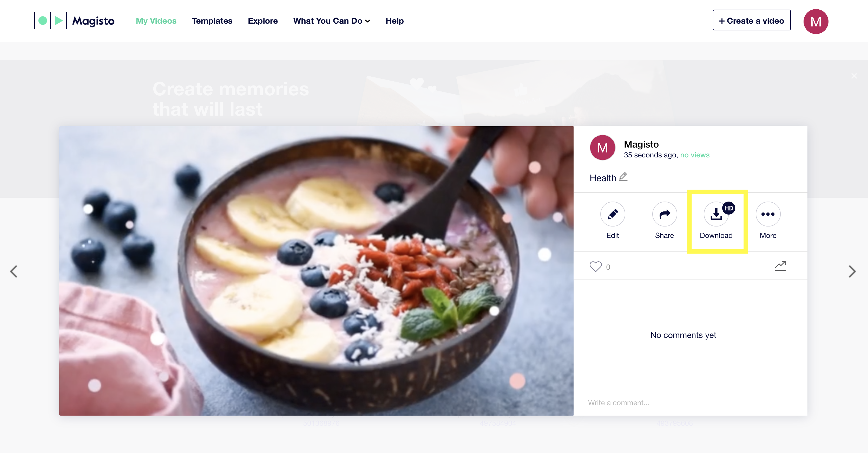This screenshot has width=868, height=453.
Task: Open the My Videos tab
Action: point(156,21)
